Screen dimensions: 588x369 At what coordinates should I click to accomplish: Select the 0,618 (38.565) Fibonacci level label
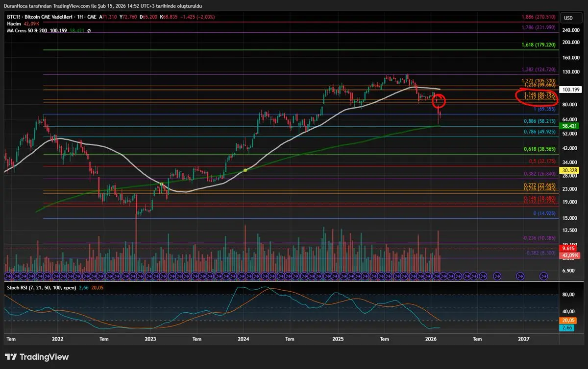coord(539,149)
